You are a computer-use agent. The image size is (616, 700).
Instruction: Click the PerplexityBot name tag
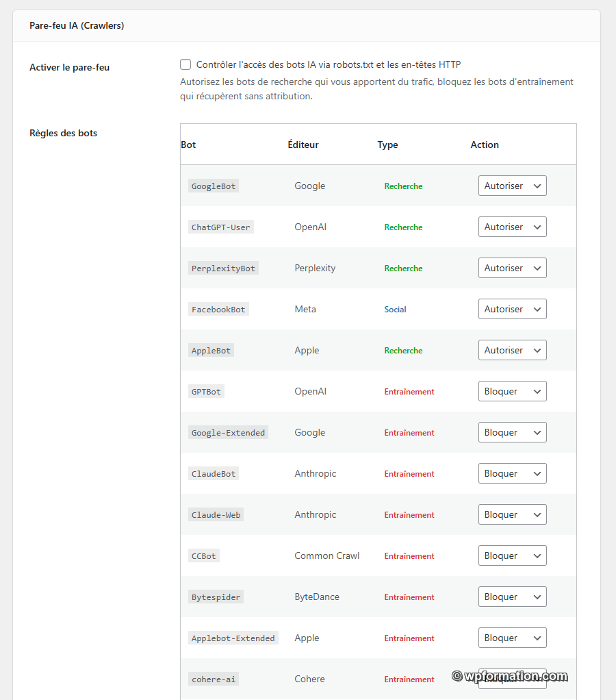223,268
